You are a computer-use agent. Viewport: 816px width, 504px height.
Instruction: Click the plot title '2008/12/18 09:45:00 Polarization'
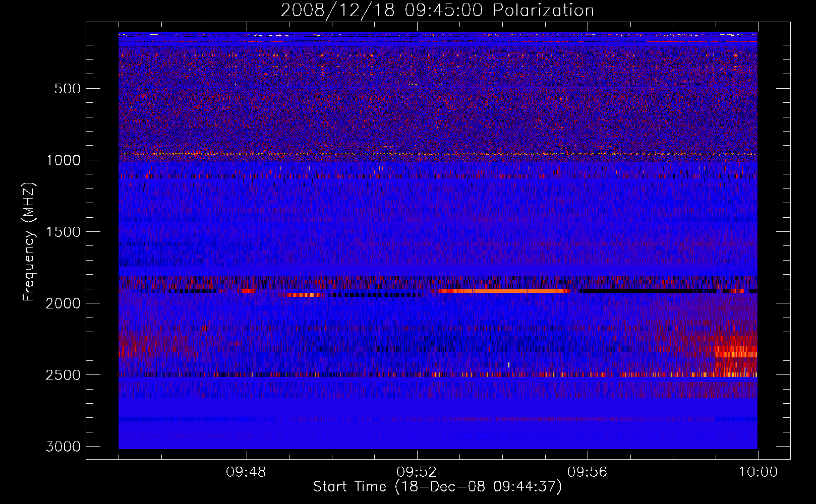(437, 11)
